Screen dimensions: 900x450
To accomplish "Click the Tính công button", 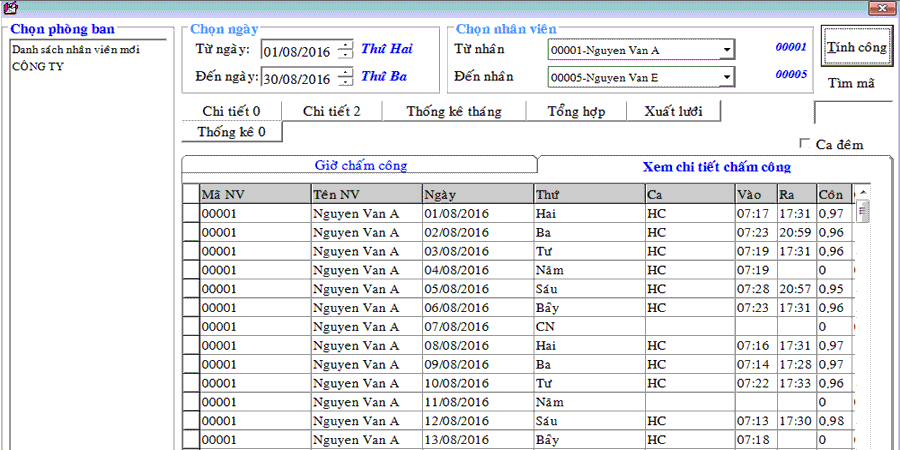I will pyautogui.click(x=857, y=48).
